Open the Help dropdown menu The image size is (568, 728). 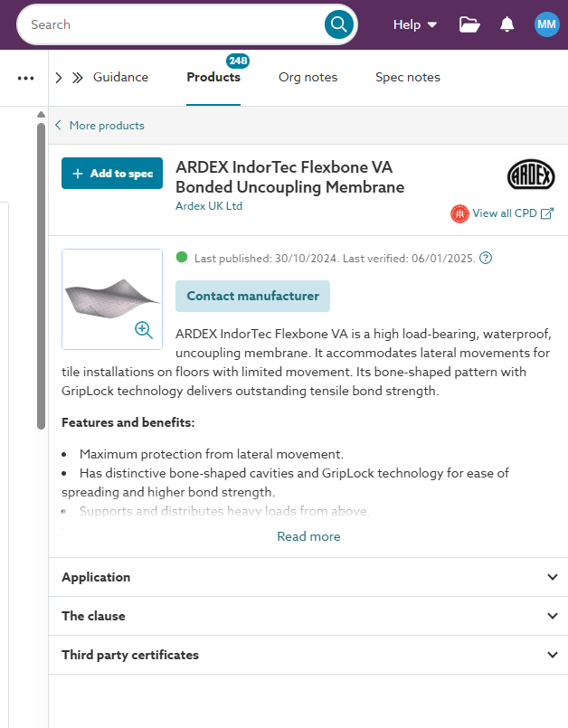[415, 24]
